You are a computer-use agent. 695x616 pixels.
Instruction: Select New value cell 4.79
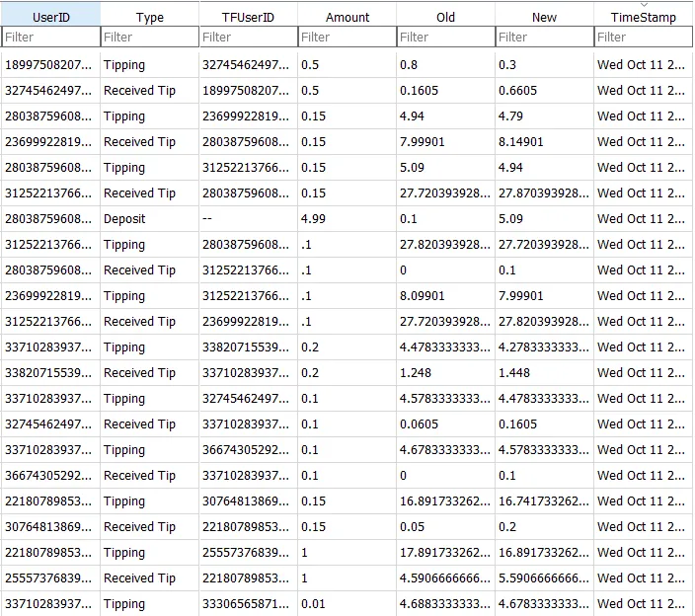(x=544, y=116)
